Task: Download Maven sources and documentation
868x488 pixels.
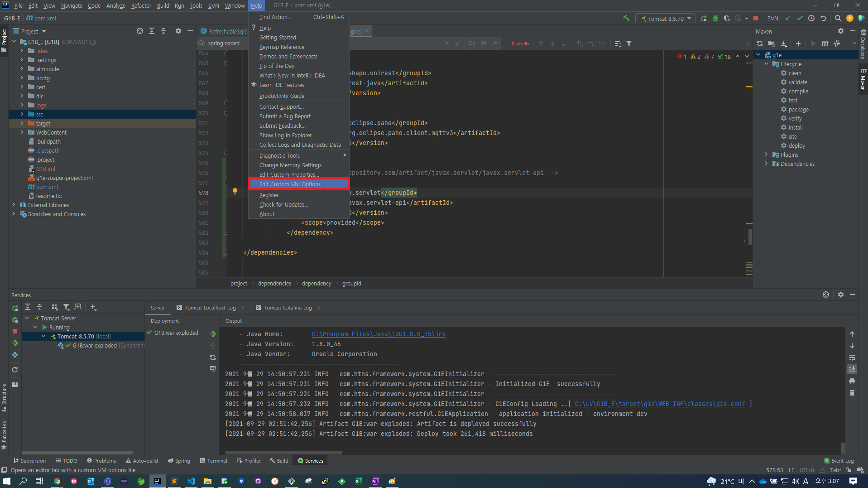Action: [784, 43]
